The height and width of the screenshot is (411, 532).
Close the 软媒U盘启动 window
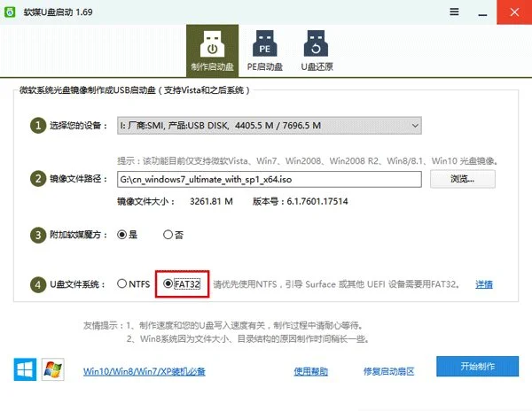pyautogui.click(x=514, y=12)
